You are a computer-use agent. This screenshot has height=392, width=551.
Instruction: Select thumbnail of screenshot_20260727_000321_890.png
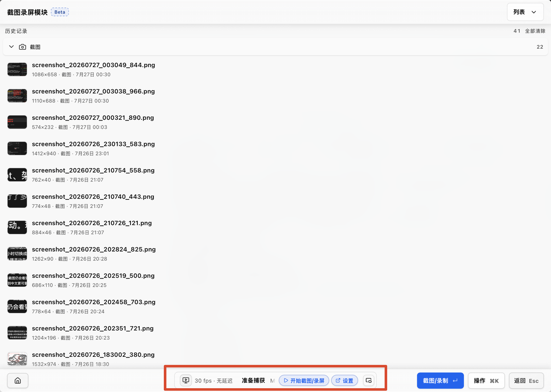pos(17,122)
